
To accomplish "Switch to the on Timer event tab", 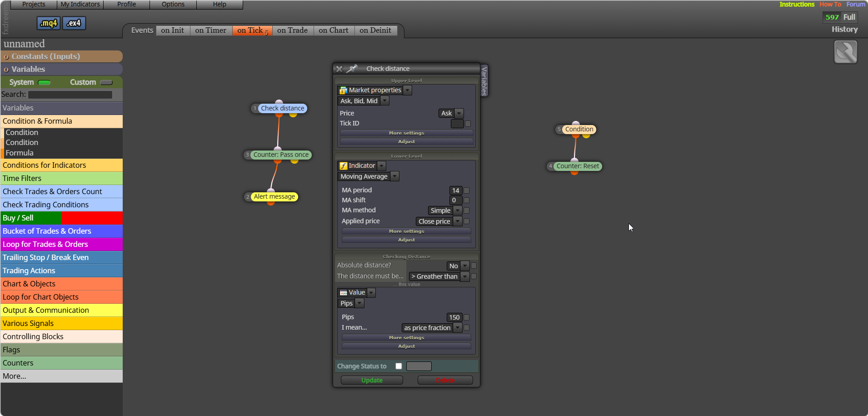I will (211, 30).
